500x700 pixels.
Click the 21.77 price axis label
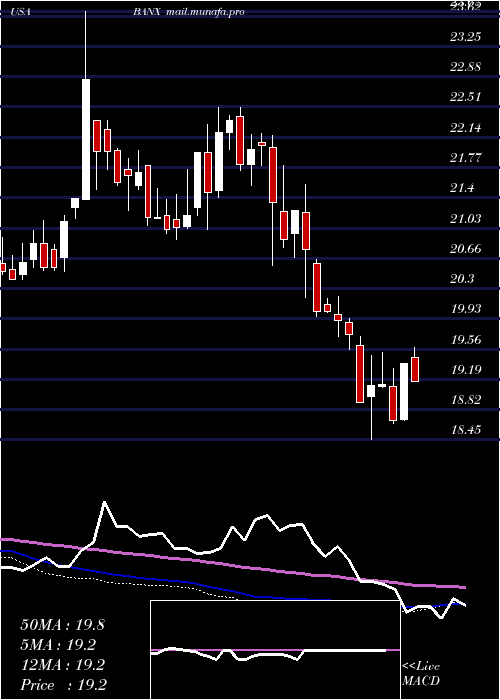tap(466, 158)
